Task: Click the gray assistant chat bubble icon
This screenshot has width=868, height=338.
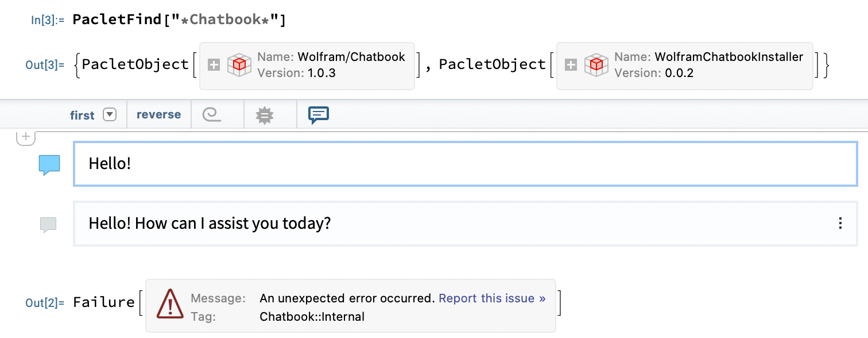Action: [48, 224]
